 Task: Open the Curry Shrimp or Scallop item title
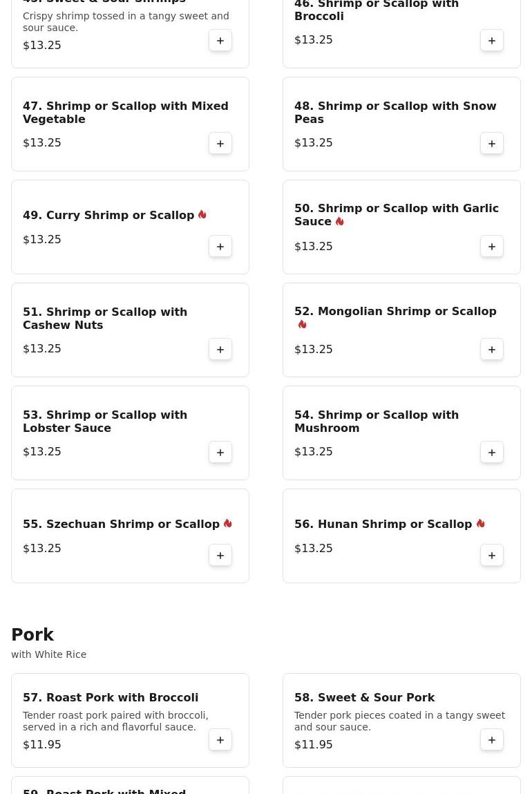(108, 216)
